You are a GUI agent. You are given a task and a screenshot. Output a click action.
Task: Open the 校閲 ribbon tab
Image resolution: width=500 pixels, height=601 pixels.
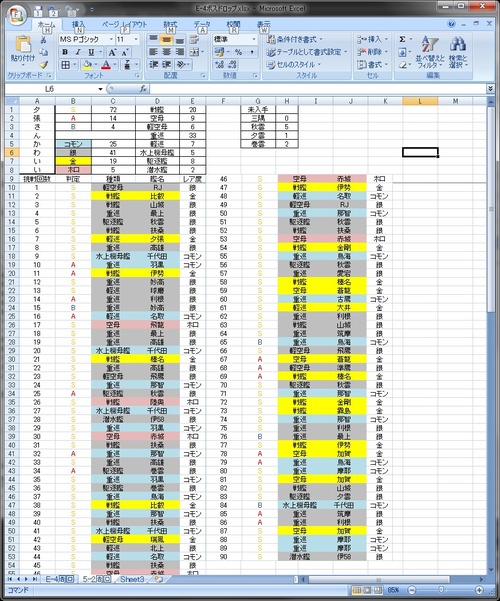pos(233,25)
